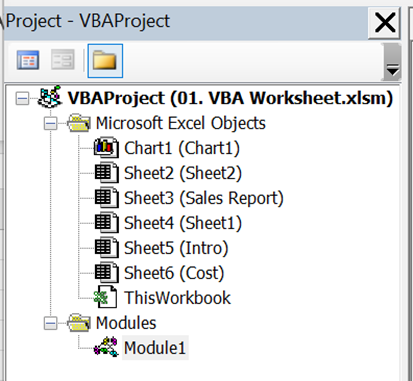Viewport: 413px width, 381px height.
Task: Close the Project Explorer pane
Action: pyautogui.click(x=385, y=23)
